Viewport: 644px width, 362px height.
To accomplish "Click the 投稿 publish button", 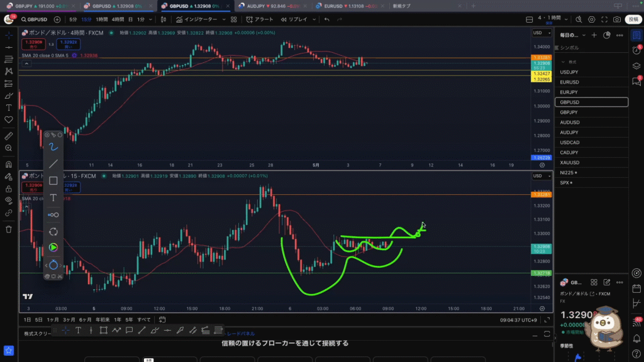I will [x=634, y=19].
